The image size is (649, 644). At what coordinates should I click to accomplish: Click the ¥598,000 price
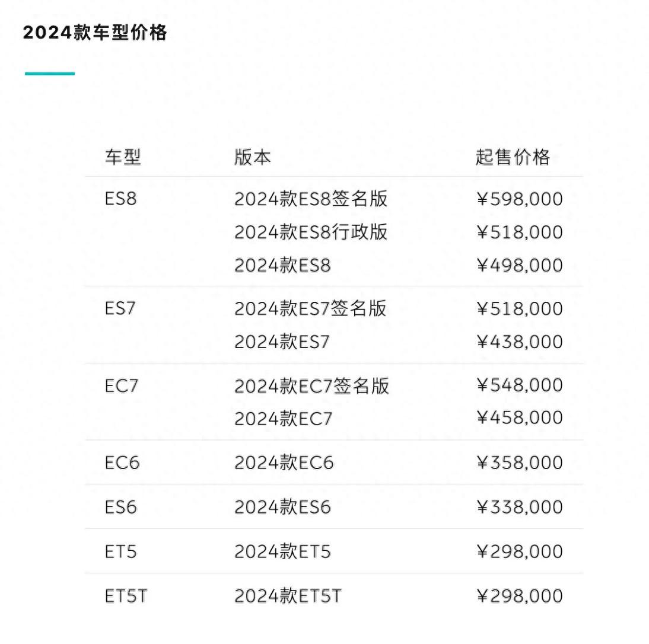520,199
